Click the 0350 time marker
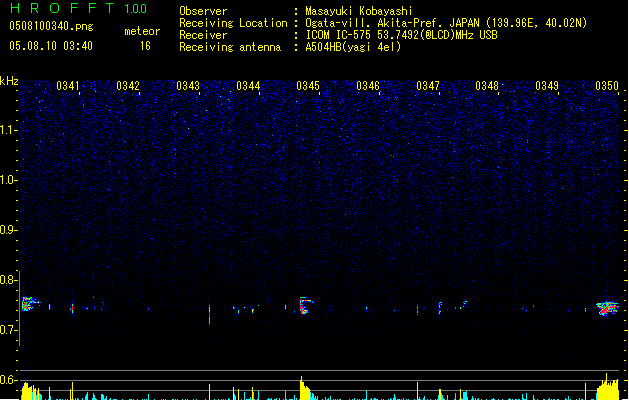The height and width of the screenshot is (400, 629). 607,86
